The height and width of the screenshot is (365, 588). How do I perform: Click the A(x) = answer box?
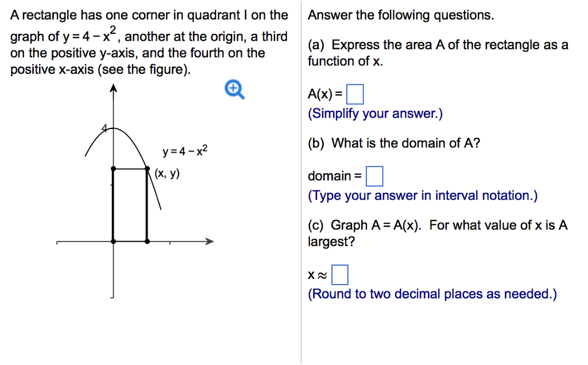[x=355, y=94]
